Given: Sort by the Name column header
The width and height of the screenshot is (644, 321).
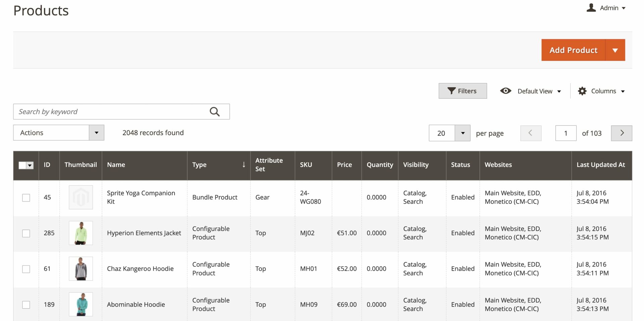Looking at the screenshot, I should (116, 165).
